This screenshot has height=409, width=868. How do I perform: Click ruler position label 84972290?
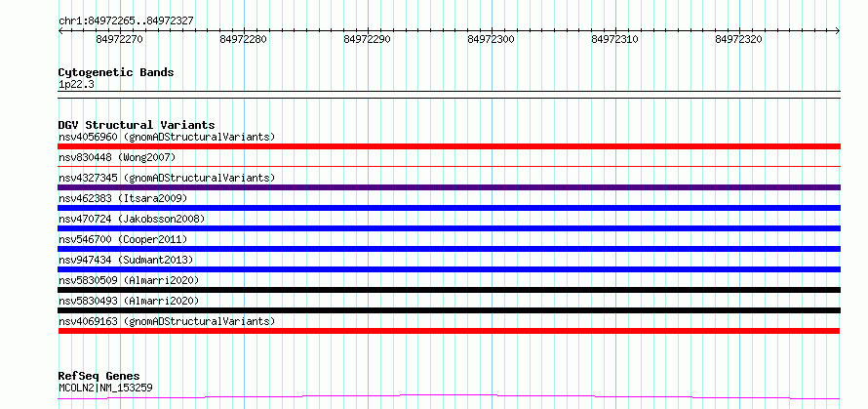pyautogui.click(x=367, y=39)
